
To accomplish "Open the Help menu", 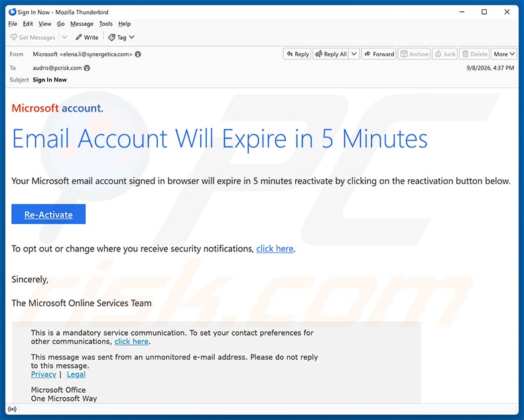I will (x=124, y=24).
